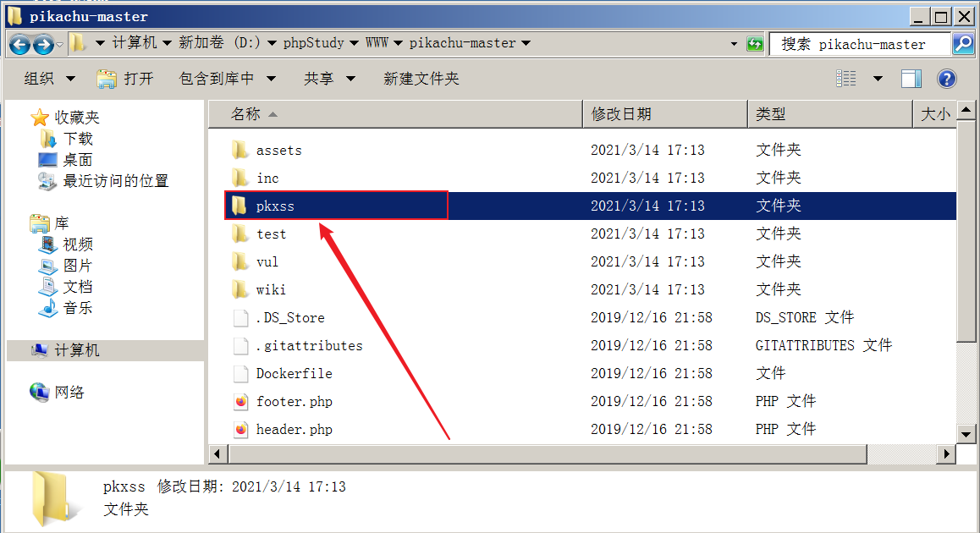Open the 组织 dropdown menu
The width and height of the screenshot is (980, 533).
click(49, 79)
